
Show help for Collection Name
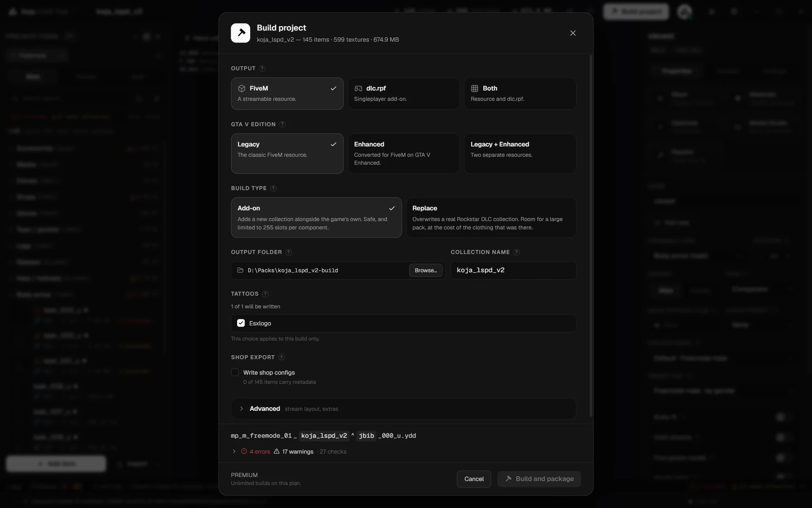click(516, 252)
